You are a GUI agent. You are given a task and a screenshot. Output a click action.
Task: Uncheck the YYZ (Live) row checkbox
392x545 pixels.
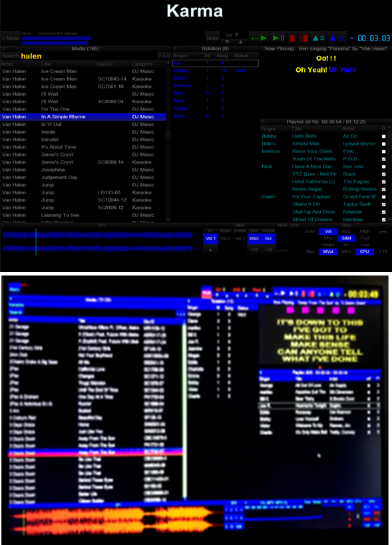click(383, 174)
